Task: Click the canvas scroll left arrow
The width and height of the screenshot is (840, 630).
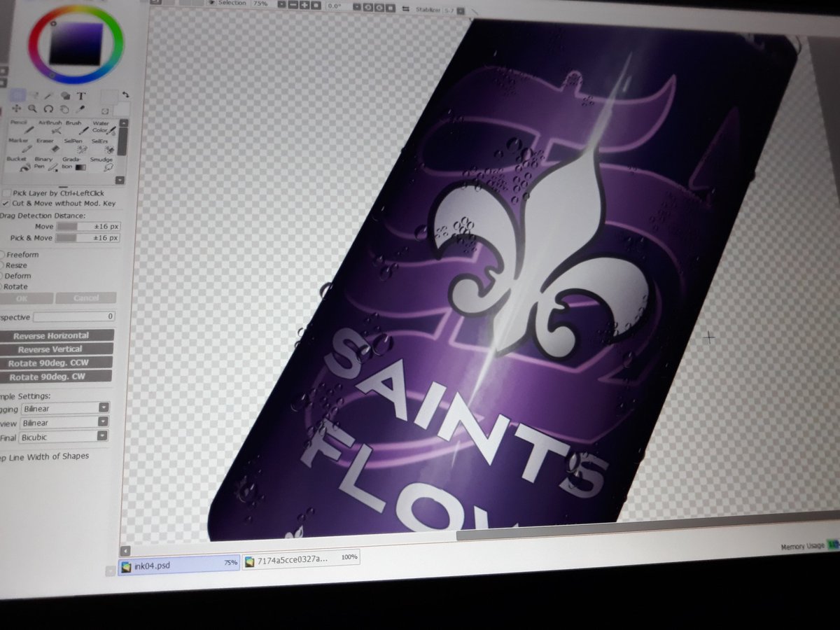Action: (125, 550)
